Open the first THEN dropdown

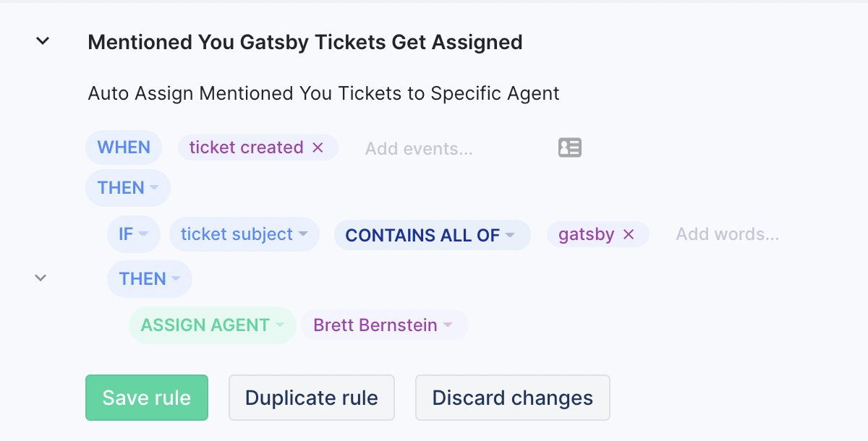[x=128, y=188]
